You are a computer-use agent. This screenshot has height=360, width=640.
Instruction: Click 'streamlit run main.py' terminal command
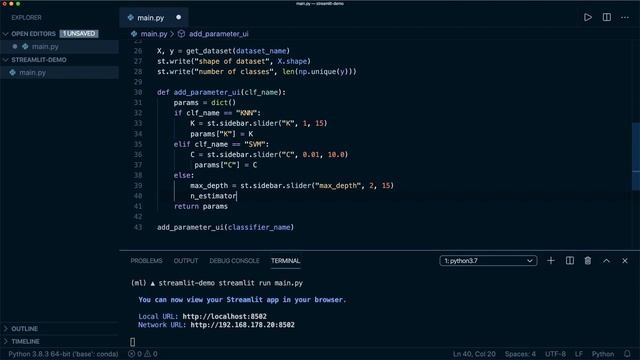click(x=261, y=283)
